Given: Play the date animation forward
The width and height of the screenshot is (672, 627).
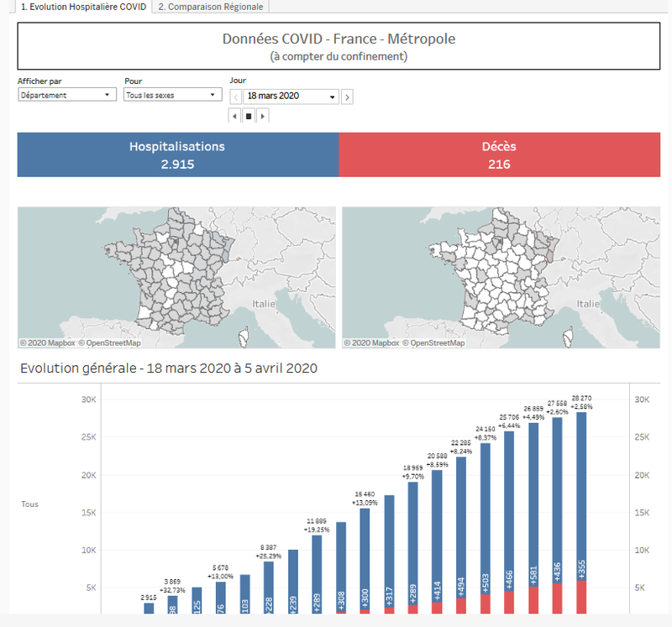Looking at the screenshot, I should tap(262, 116).
